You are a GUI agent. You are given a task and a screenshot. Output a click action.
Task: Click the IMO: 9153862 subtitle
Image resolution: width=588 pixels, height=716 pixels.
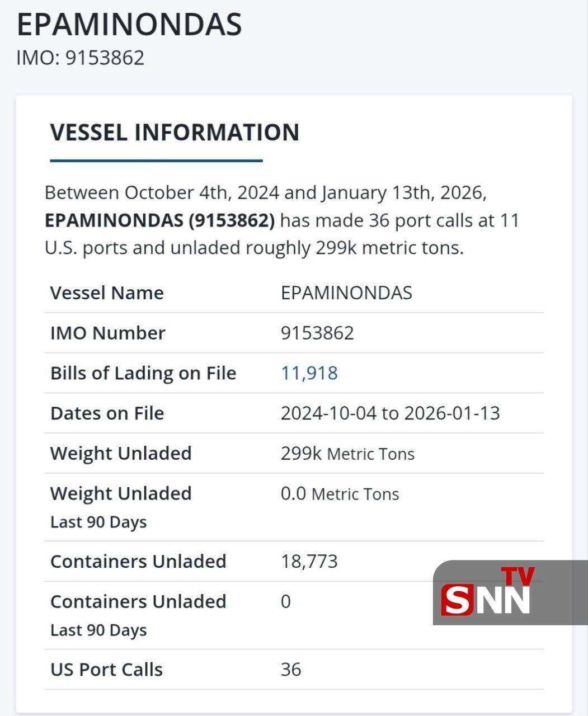81,58
